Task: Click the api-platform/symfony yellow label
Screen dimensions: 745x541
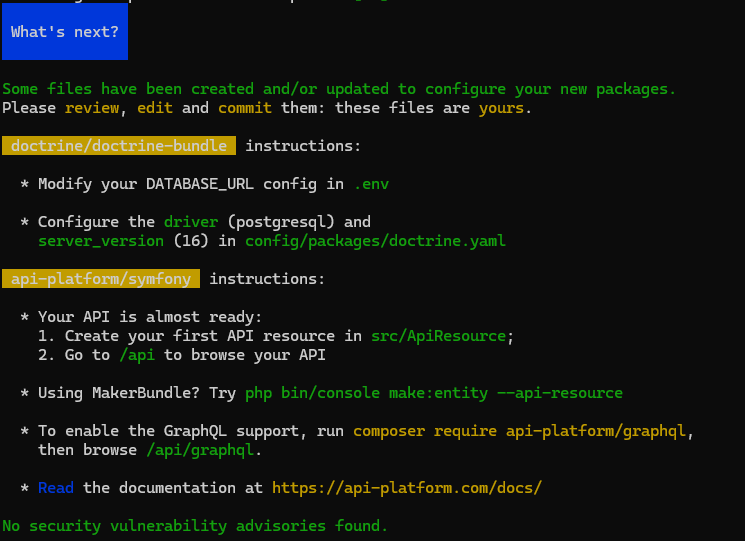Action: (x=101, y=279)
